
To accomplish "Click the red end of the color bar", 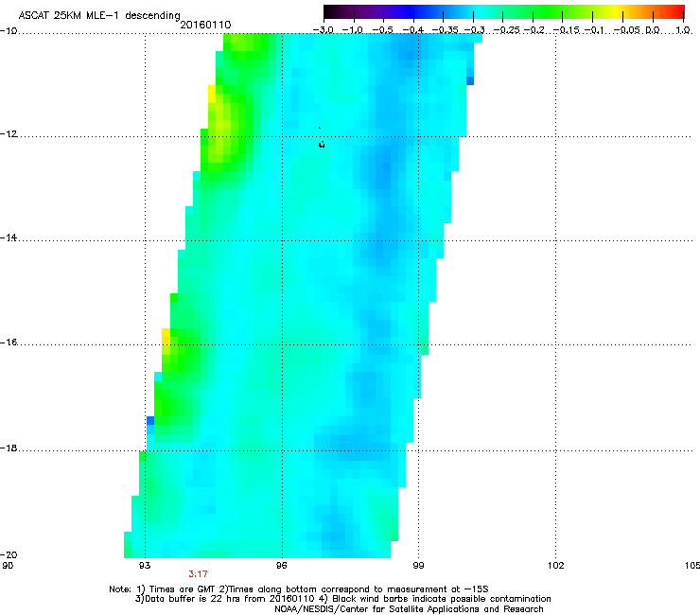I will (x=676, y=11).
